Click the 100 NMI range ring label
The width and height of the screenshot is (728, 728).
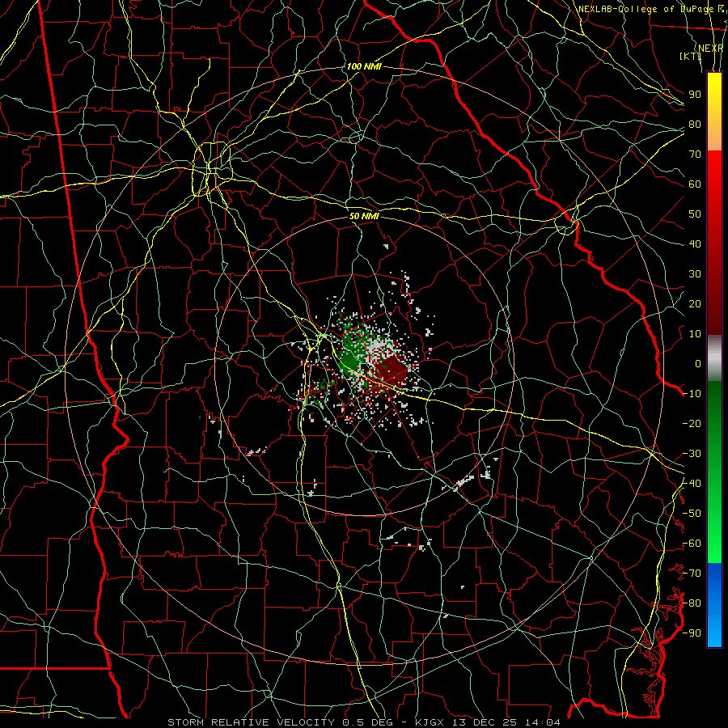tap(364, 66)
